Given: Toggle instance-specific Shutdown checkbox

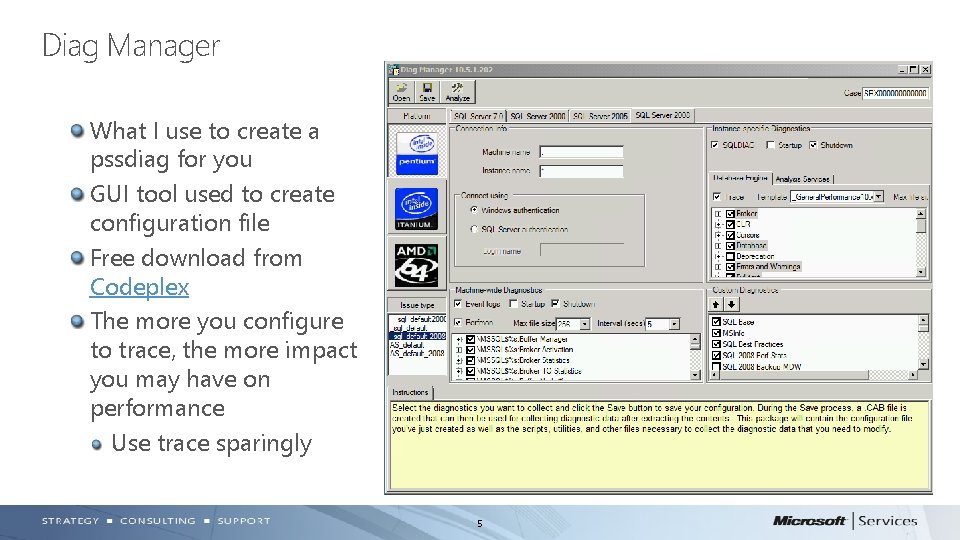Looking at the screenshot, I should [813, 145].
